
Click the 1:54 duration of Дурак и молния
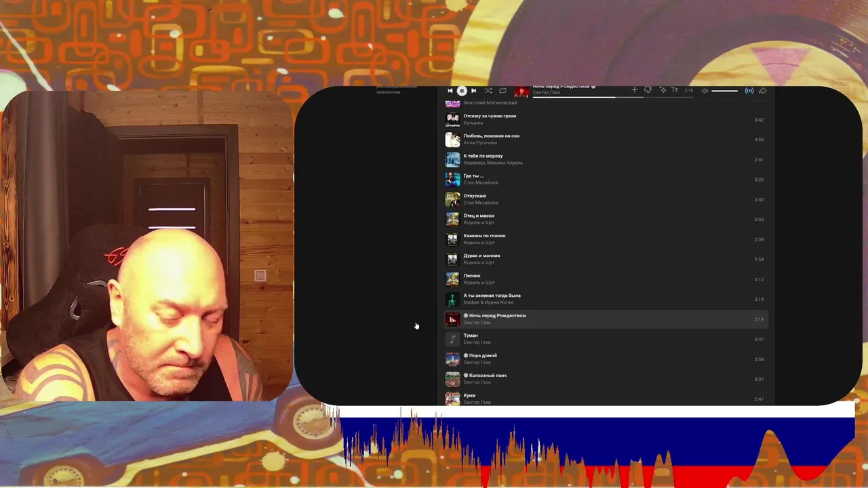pyautogui.click(x=759, y=260)
